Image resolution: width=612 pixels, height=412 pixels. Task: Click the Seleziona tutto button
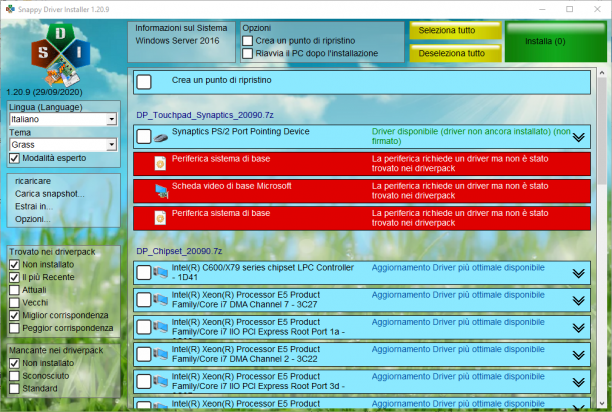[455, 30]
